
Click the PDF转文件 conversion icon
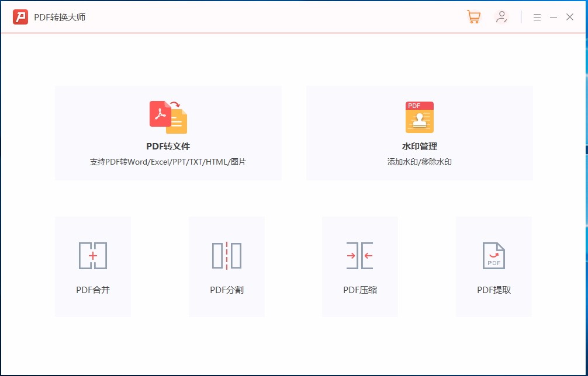168,117
